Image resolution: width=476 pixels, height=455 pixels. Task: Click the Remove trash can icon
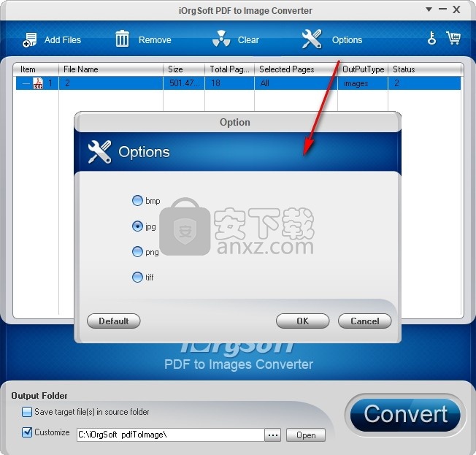[122, 39]
